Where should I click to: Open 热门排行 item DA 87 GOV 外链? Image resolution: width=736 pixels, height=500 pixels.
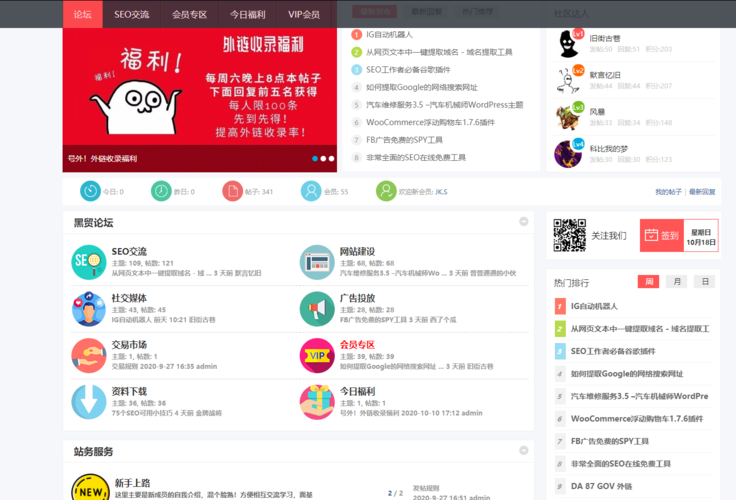click(601, 486)
